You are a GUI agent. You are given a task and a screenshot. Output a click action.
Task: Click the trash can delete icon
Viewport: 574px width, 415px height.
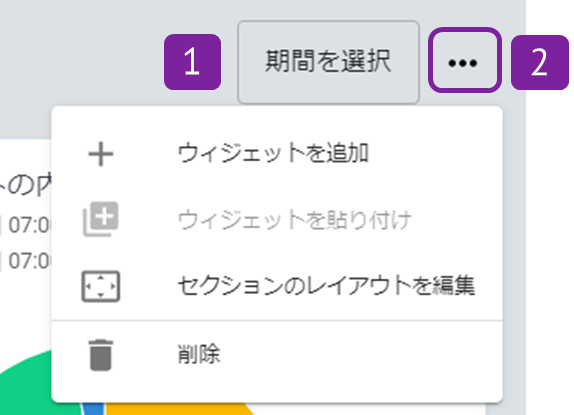pyautogui.click(x=101, y=355)
